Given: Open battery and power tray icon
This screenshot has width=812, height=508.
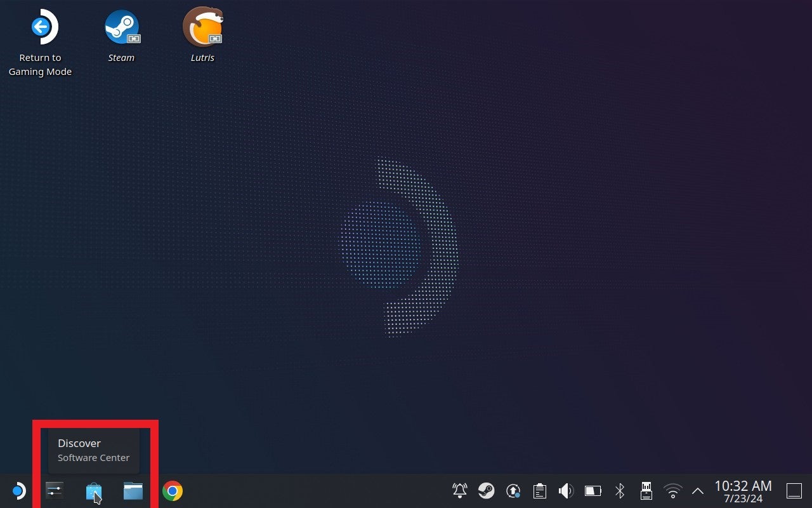Looking at the screenshot, I should pos(593,491).
